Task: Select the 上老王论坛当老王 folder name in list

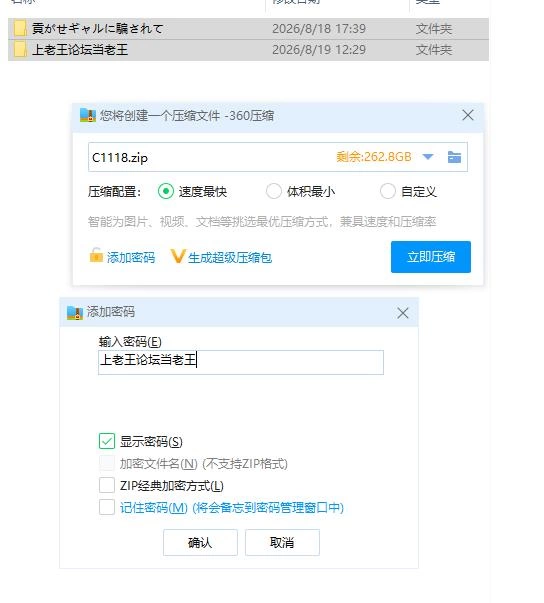Action: (80, 50)
